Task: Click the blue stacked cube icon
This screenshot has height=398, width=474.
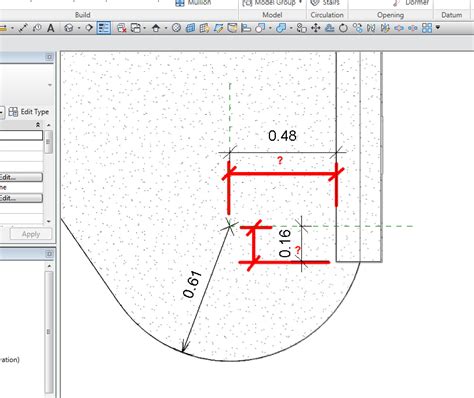Action: (x=190, y=28)
